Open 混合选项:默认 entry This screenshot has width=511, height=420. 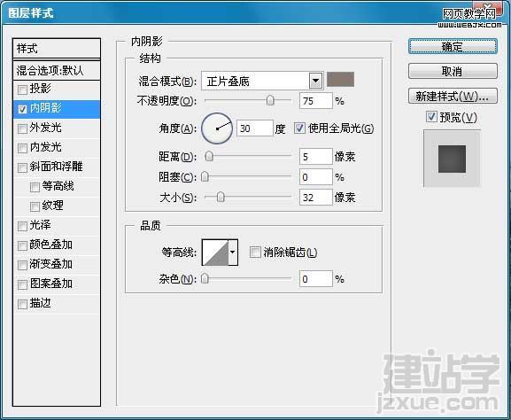click(x=57, y=70)
